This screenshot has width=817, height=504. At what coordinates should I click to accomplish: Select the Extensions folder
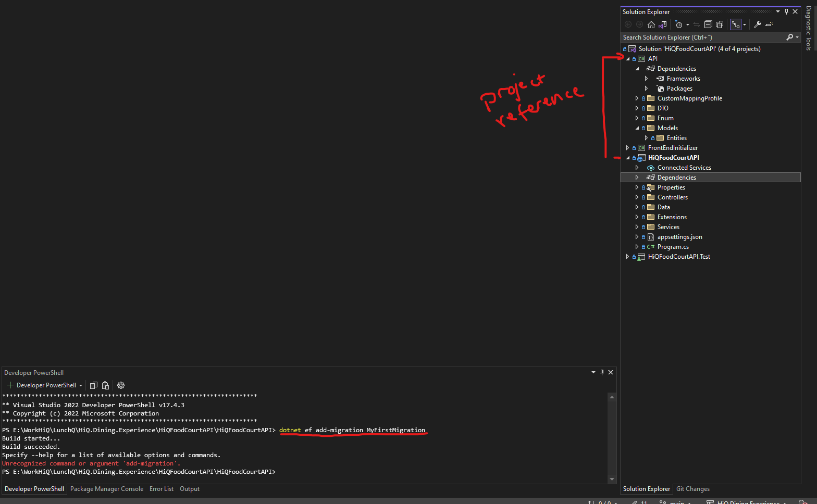pos(672,217)
